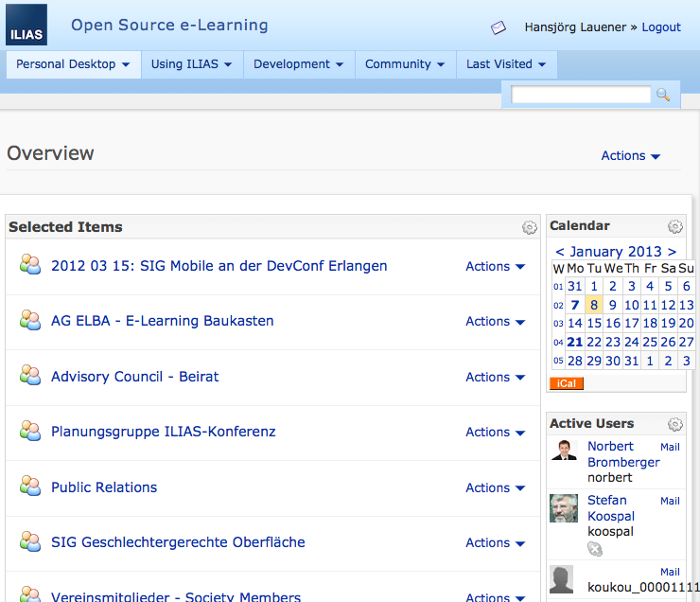Image resolution: width=700 pixels, height=602 pixels.
Task: Expand Actions for Advisory Council - Beirat
Action: coord(495,378)
